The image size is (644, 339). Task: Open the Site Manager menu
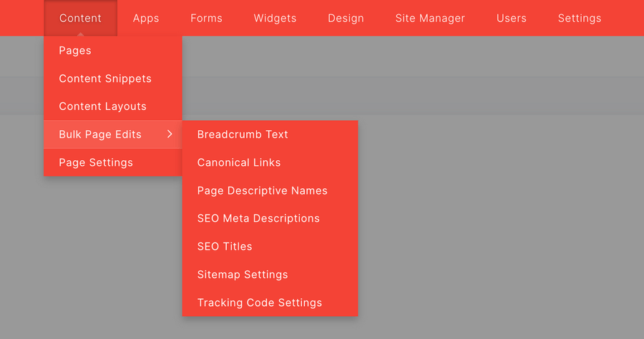point(430,18)
